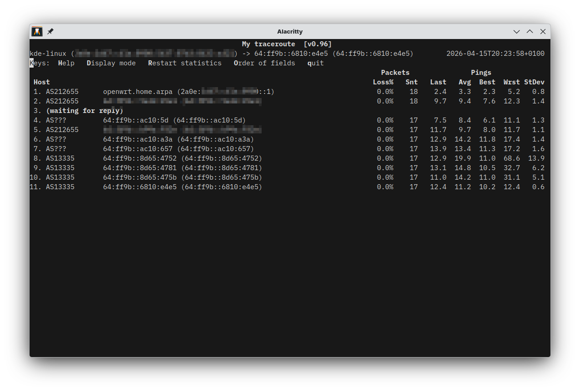Click hop 9 address 64:ff9b::8d65:4781
580x392 pixels.
140,168
